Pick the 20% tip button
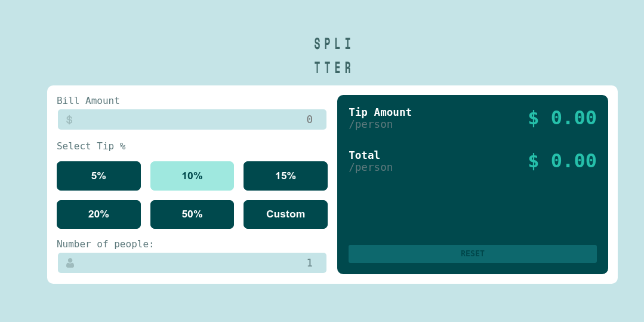The height and width of the screenshot is (322, 644). (x=98, y=214)
